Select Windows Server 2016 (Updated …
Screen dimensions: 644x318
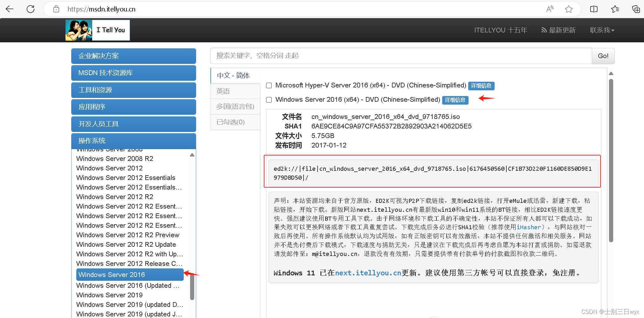coord(128,286)
